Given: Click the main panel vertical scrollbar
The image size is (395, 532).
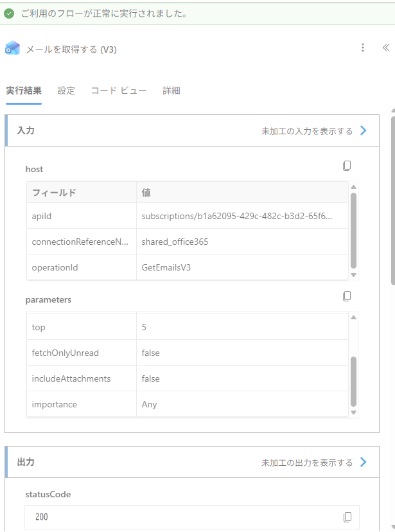Looking at the screenshot, I should (393, 200).
